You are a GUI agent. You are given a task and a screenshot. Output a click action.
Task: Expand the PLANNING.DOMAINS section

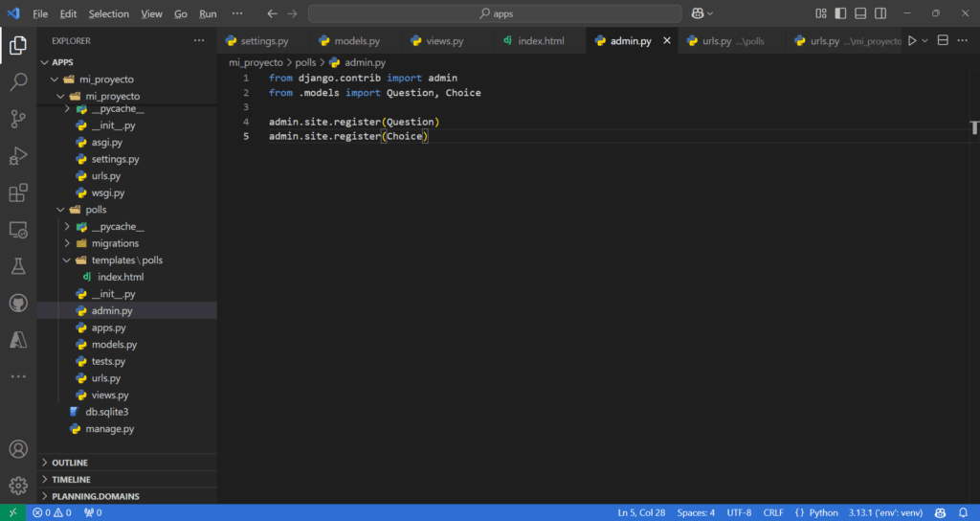click(44, 497)
